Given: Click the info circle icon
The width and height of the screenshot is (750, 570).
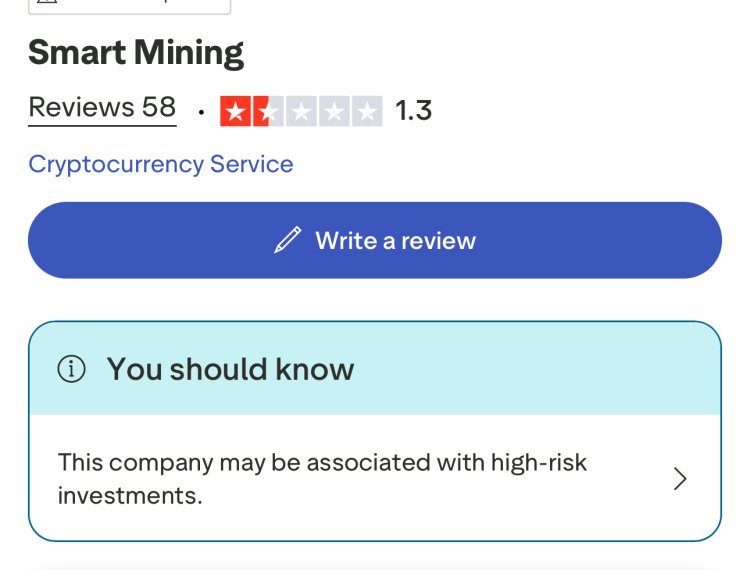Looking at the screenshot, I should (x=71, y=369).
